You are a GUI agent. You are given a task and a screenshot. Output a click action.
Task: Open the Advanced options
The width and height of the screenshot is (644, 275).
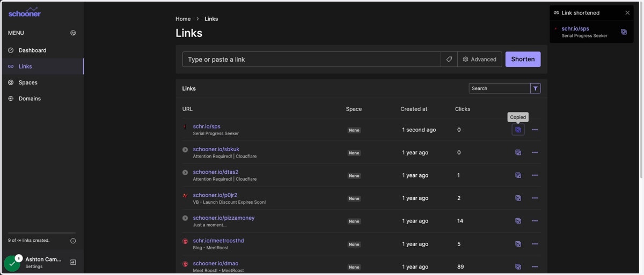480,59
